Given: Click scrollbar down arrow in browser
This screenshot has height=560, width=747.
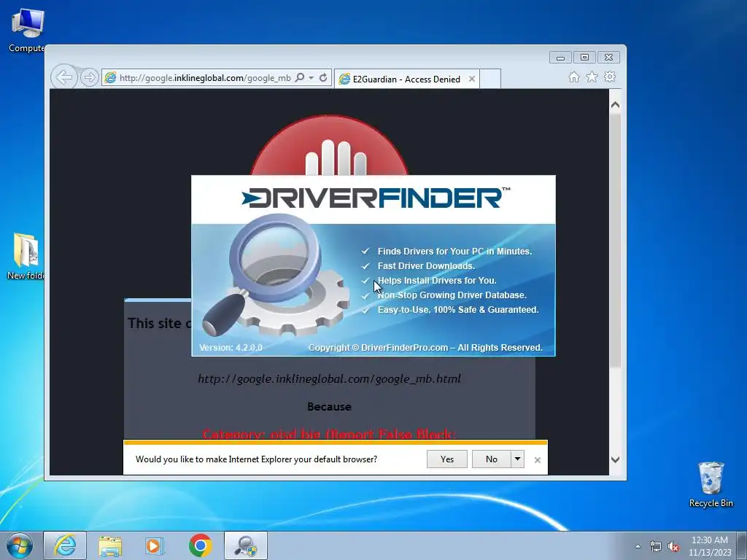Looking at the screenshot, I should pos(615,459).
